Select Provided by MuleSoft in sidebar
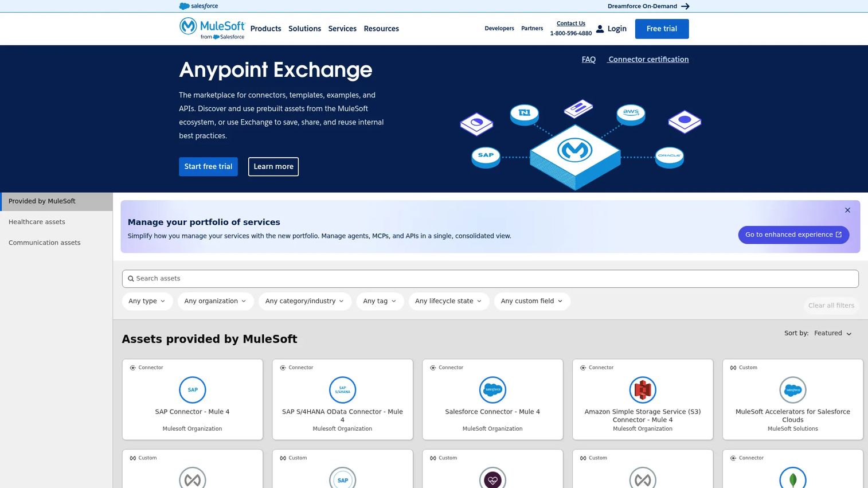 point(56,201)
